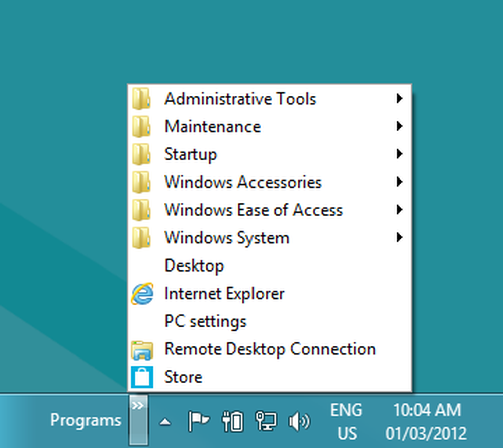Screen dimensions: 503x448
Task: Open the Maintenance submenu
Action: pos(270,126)
